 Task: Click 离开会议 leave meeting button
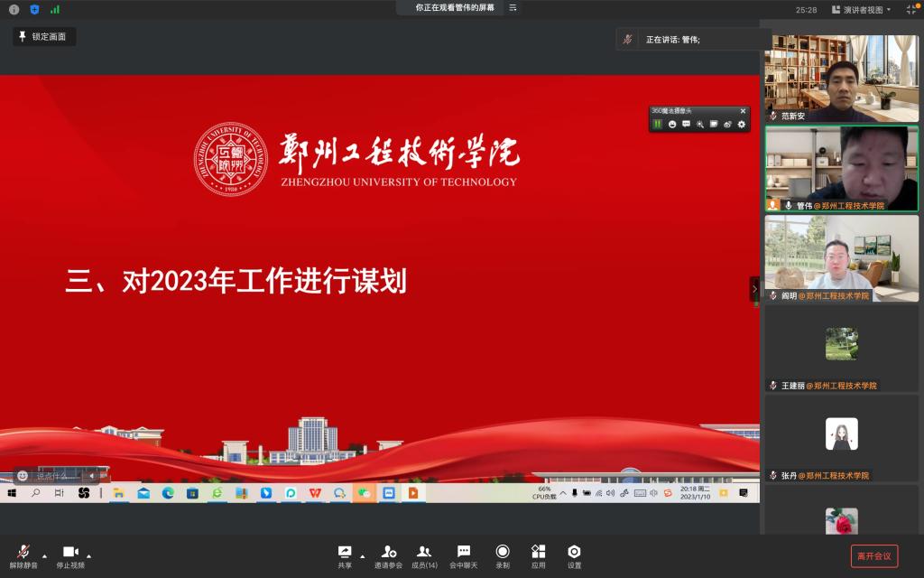(x=873, y=555)
